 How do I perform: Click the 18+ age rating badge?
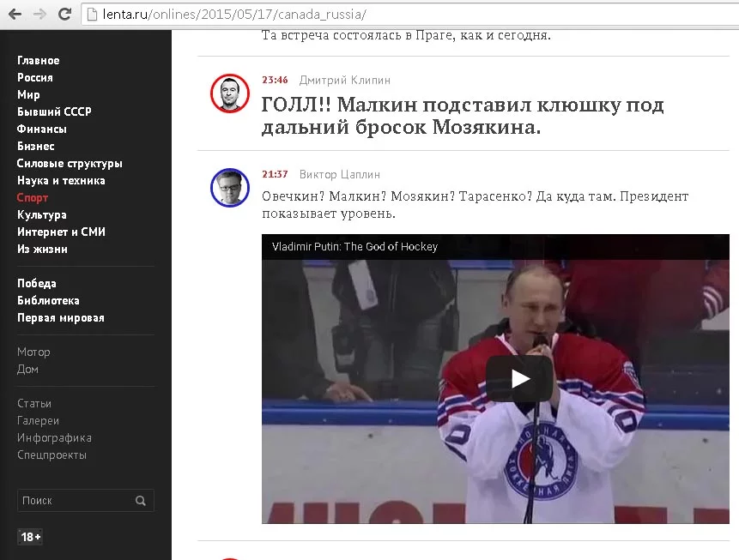30,537
